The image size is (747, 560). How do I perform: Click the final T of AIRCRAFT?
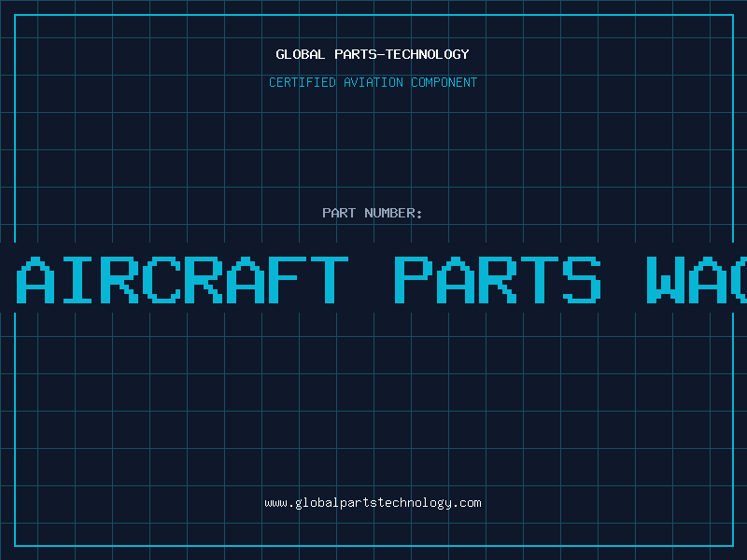[330, 280]
